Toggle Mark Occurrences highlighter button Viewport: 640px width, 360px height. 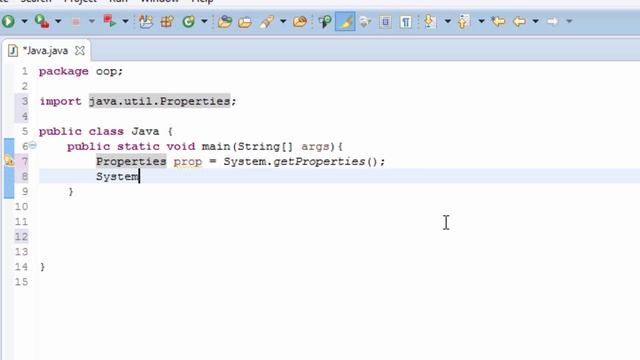pyautogui.click(x=345, y=21)
